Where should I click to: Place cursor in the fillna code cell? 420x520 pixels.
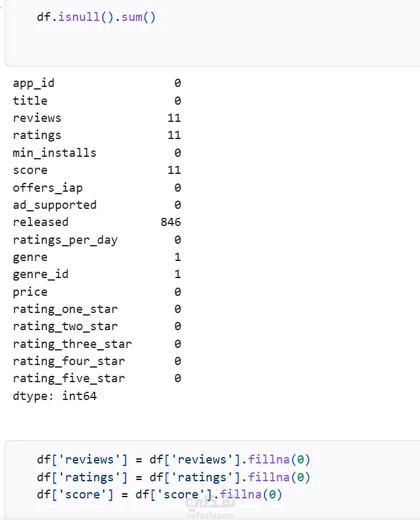212,479
